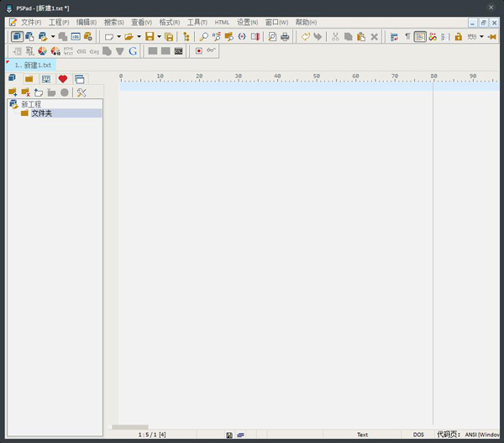
Task: Click the undo arrow icon
Action: pyautogui.click(x=306, y=36)
